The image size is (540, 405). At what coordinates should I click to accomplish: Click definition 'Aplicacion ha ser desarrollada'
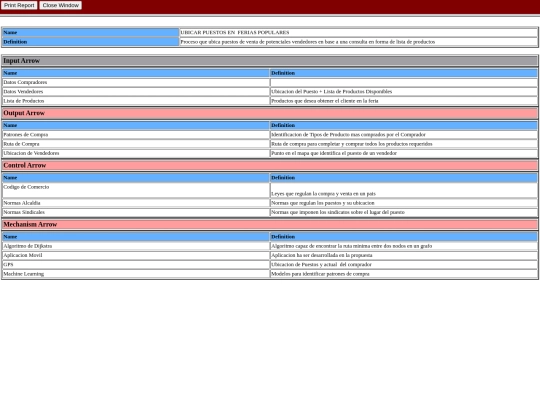(322, 256)
